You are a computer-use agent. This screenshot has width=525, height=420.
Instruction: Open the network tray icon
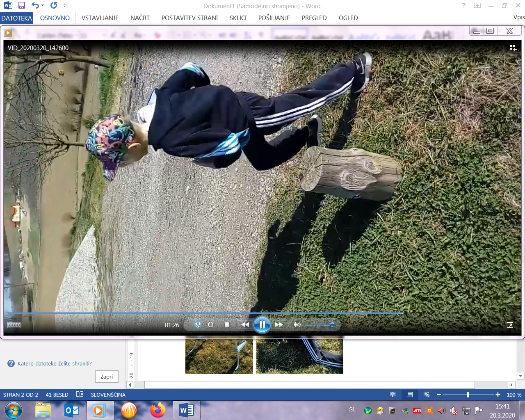pos(466,410)
